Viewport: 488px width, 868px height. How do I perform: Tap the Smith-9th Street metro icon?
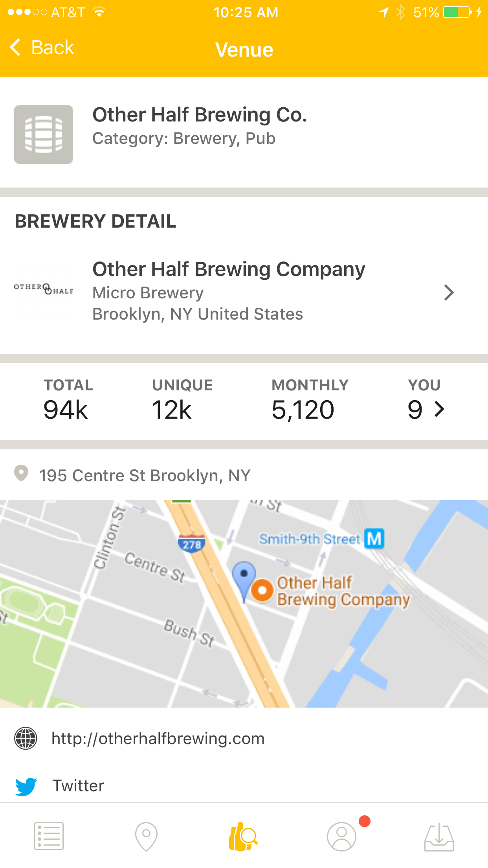pyautogui.click(x=374, y=539)
